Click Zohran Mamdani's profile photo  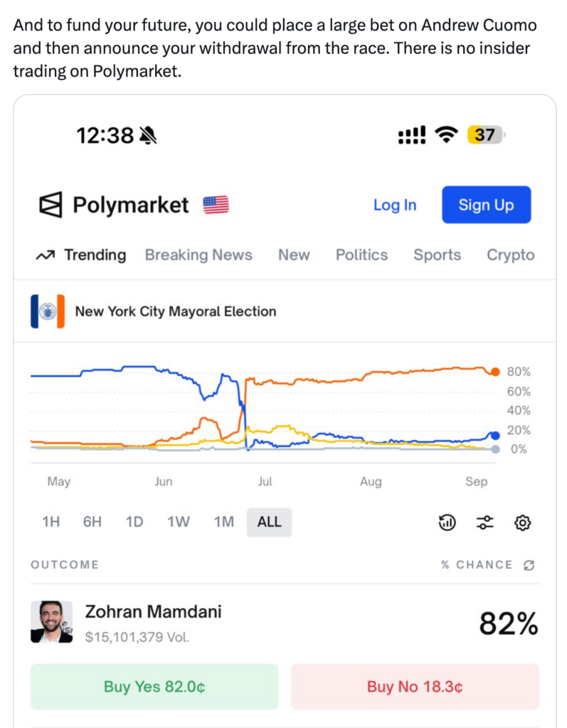(52, 622)
